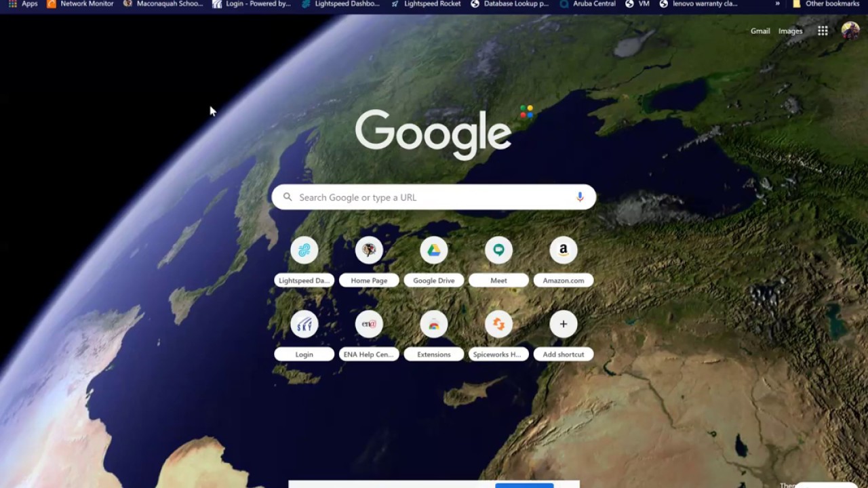868x488 pixels.
Task: Click the Add shortcut plus button
Action: point(564,324)
